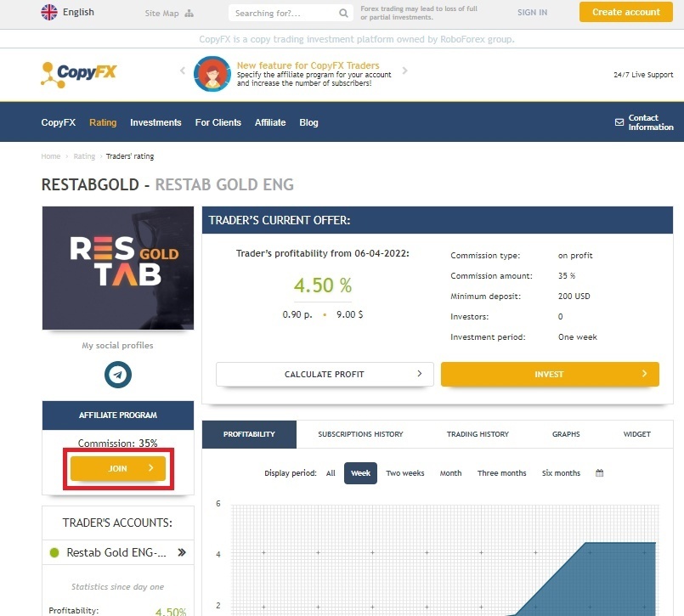Switch to the SUBSCRIPTIONS HISTORY tab

360,434
